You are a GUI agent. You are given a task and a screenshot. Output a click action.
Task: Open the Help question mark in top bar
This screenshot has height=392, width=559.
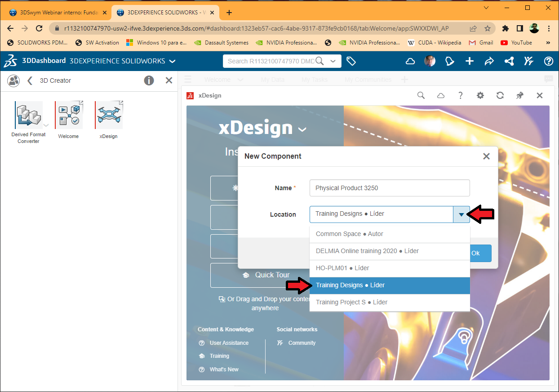point(549,61)
